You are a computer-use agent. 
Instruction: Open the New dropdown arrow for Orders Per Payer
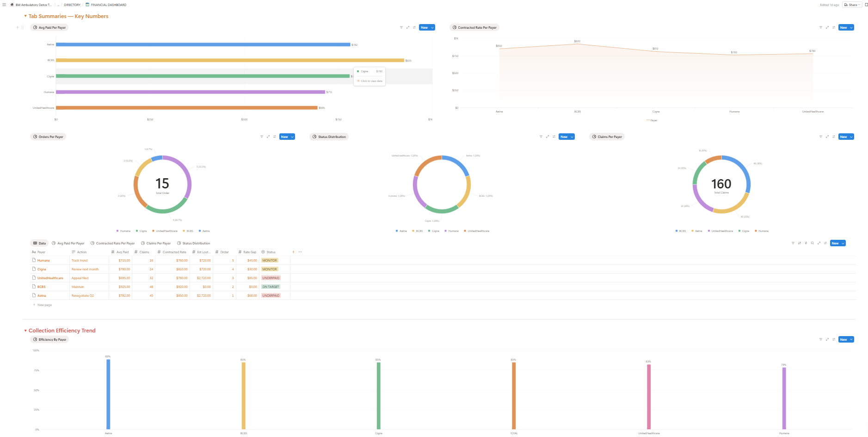point(292,137)
